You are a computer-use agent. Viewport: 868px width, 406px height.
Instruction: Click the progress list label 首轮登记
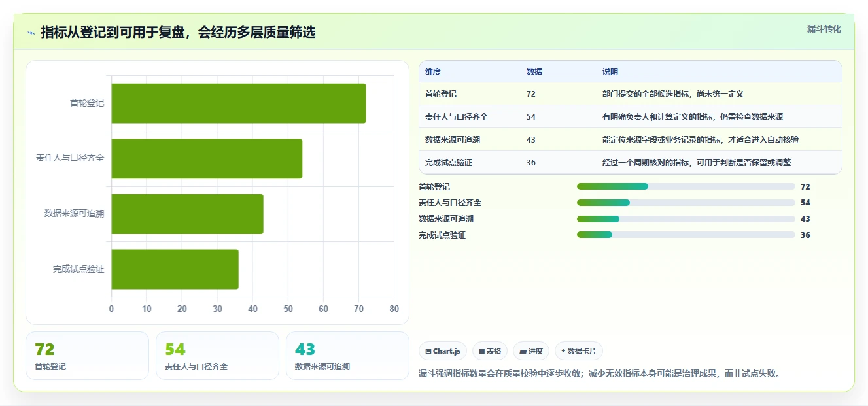pos(434,187)
